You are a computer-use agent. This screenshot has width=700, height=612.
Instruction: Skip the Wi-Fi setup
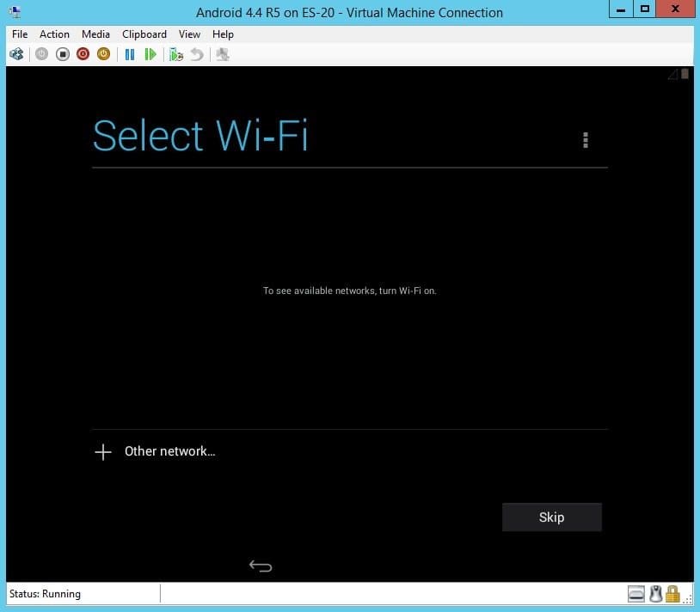click(552, 517)
